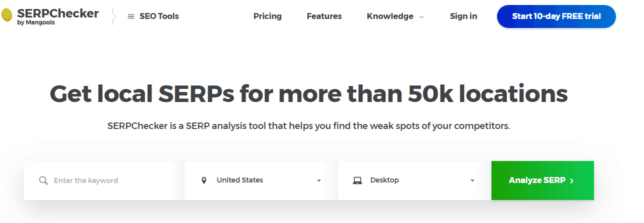Focus the Enter the keyword field
Viewport: 644px width, 223px height.
tap(104, 180)
